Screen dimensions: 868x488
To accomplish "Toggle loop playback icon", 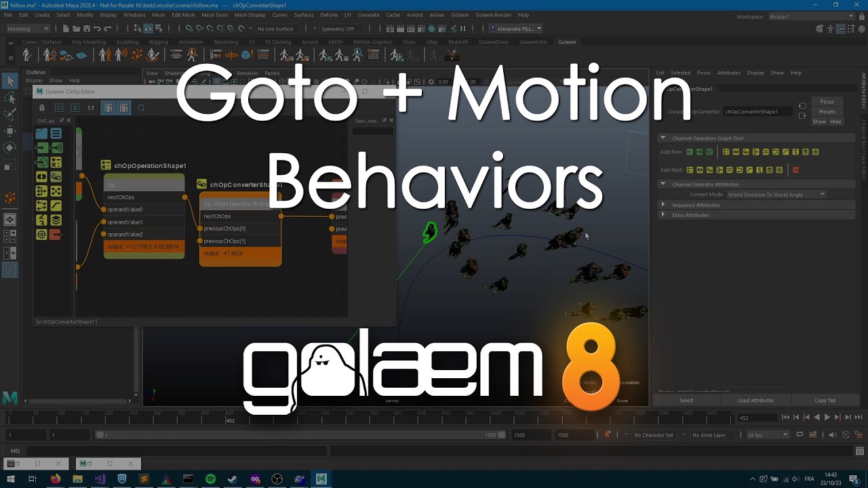I will pyautogui.click(x=800, y=434).
